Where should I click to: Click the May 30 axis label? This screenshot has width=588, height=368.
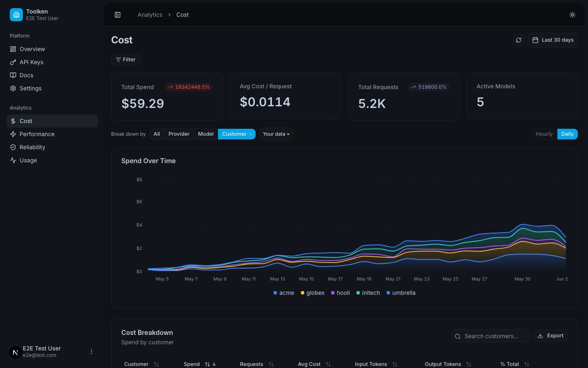pyautogui.click(x=523, y=279)
